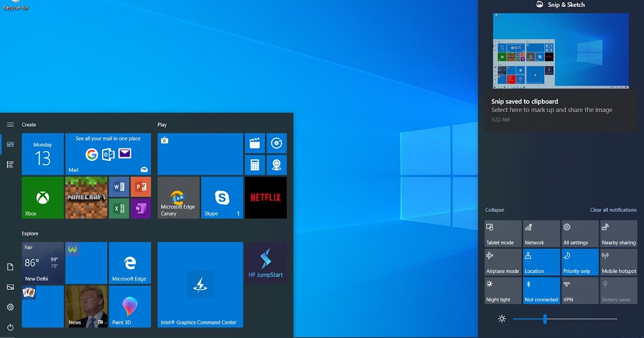Toggle Bluetooth Not connected tile
Screen dimensions: 644x338
(x=541, y=290)
